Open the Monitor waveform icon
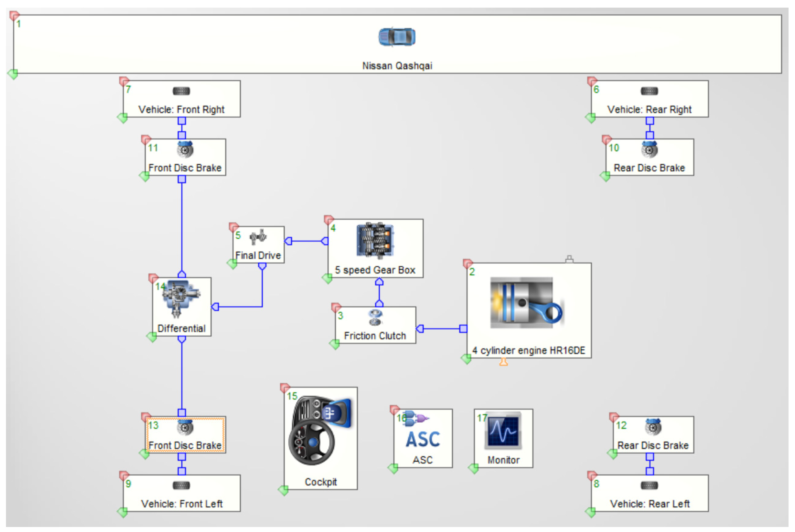Image resolution: width=795 pixels, height=532 pixels. (503, 432)
